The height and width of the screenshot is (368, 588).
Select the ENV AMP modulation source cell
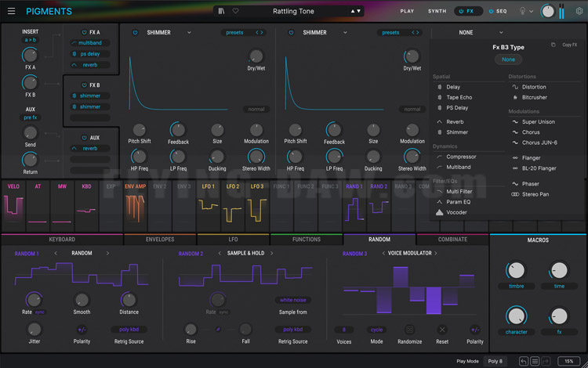[135, 206]
